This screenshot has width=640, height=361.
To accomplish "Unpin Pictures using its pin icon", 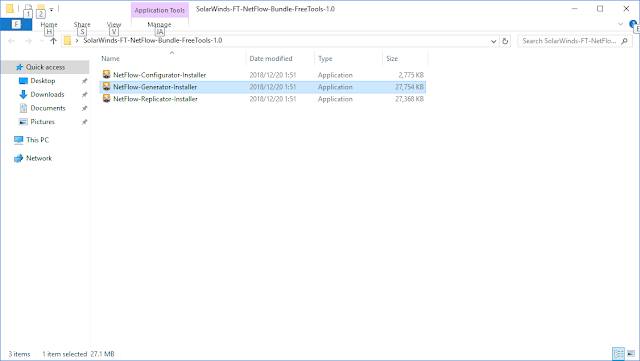I will [84, 122].
